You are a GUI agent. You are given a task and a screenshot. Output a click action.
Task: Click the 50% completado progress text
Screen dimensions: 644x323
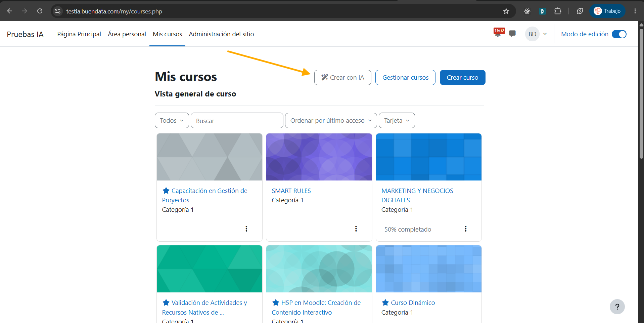[x=408, y=229]
